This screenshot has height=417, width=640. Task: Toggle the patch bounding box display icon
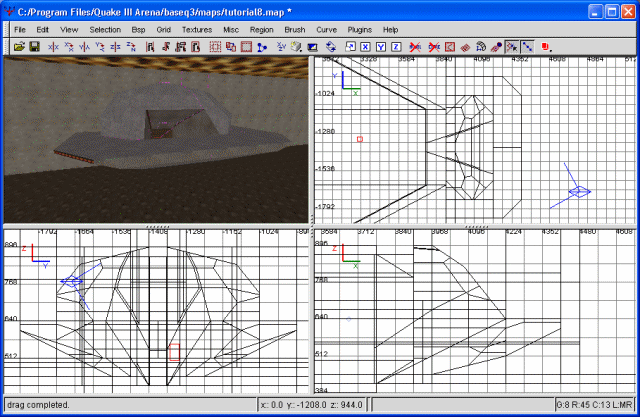click(x=450, y=47)
